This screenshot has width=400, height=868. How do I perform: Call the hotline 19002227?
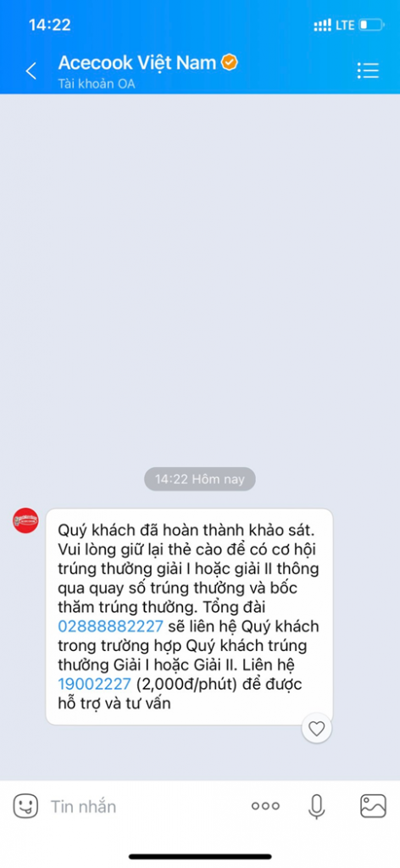[x=95, y=684]
